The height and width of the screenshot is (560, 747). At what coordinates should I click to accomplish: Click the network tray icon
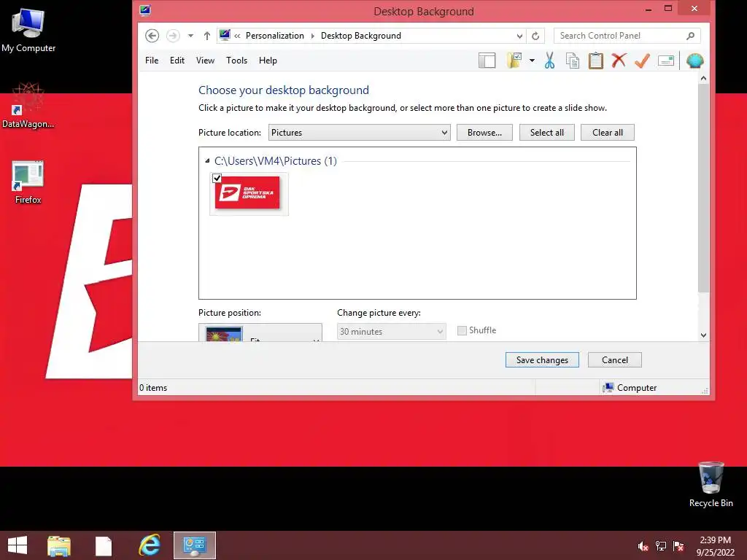pyautogui.click(x=661, y=546)
